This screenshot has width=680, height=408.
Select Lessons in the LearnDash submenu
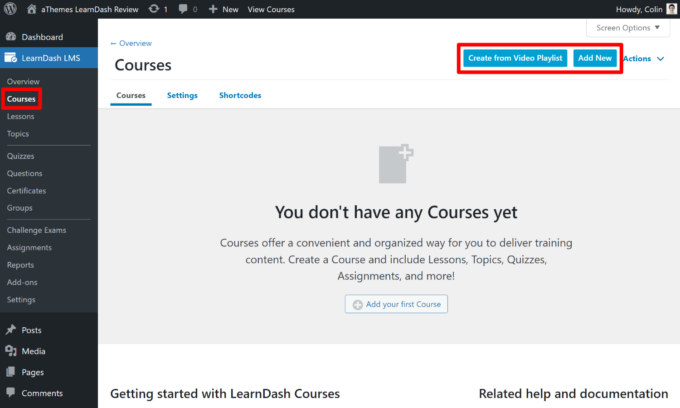20,116
